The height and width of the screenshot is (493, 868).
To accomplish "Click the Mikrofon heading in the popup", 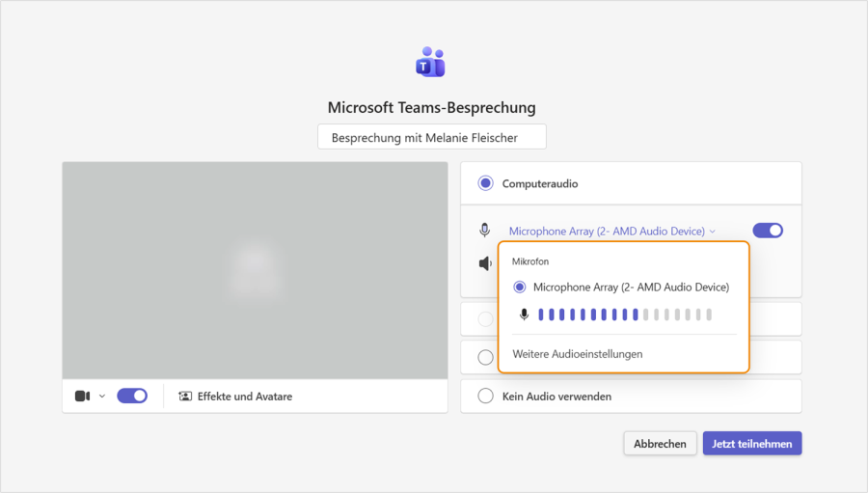I will tap(530, 261).
